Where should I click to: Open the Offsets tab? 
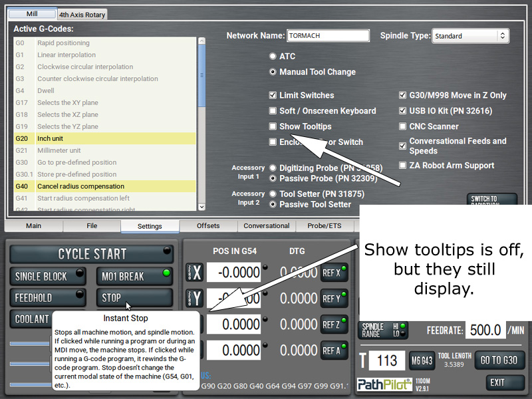208,226
